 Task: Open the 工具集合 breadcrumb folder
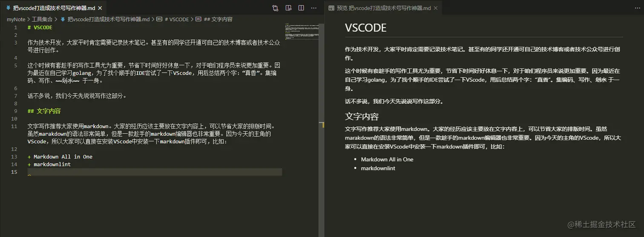[x=42, y=19]
